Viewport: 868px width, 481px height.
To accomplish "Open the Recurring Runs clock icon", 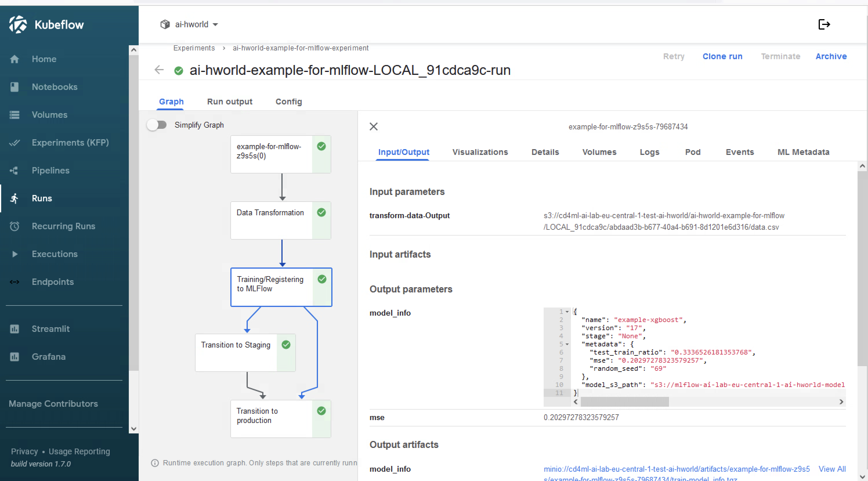I will pyautogui.click(x=15, y=226).
